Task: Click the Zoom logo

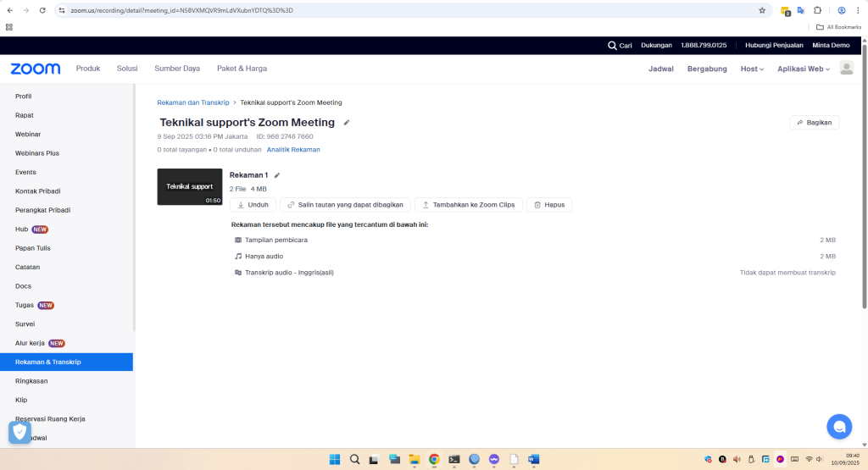Action: [36, 69]
